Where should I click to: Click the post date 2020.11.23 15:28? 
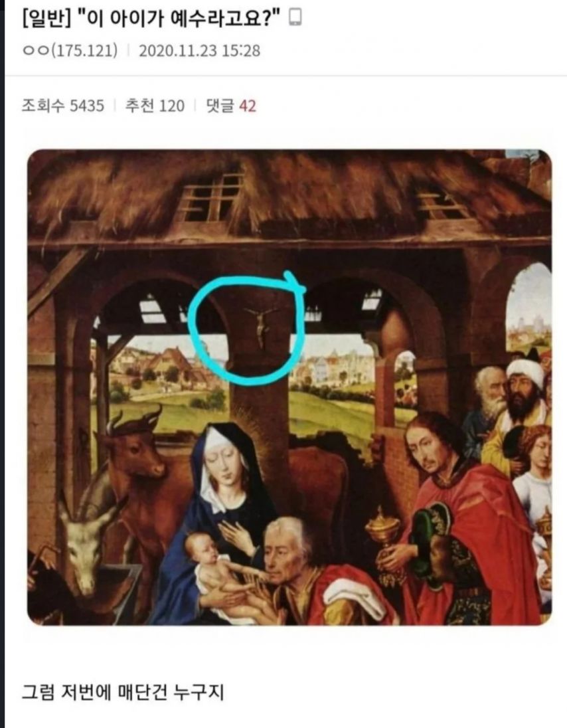click(200, 50)
